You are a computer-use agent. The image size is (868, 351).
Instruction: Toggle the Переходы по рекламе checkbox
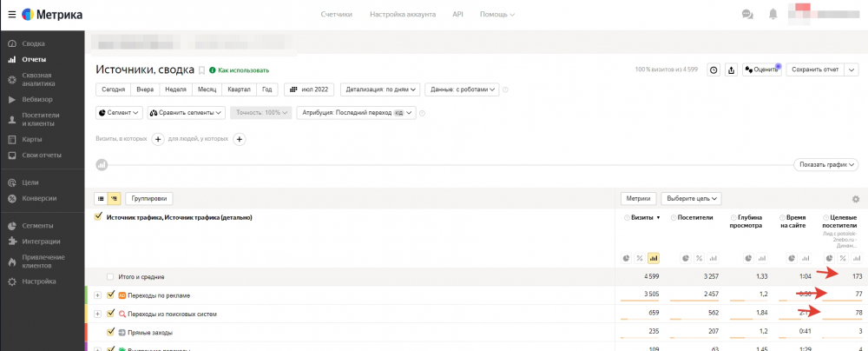click(x=110, y=295)
